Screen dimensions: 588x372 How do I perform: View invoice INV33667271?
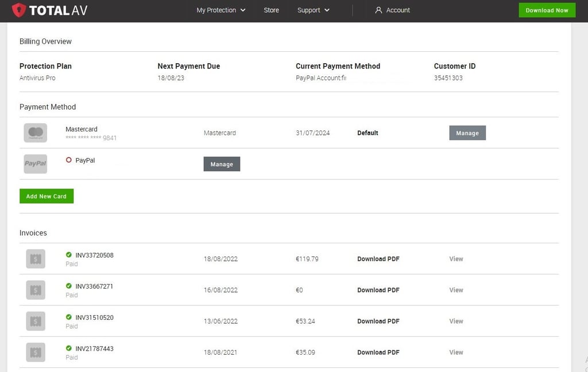(x=456, y=290)
